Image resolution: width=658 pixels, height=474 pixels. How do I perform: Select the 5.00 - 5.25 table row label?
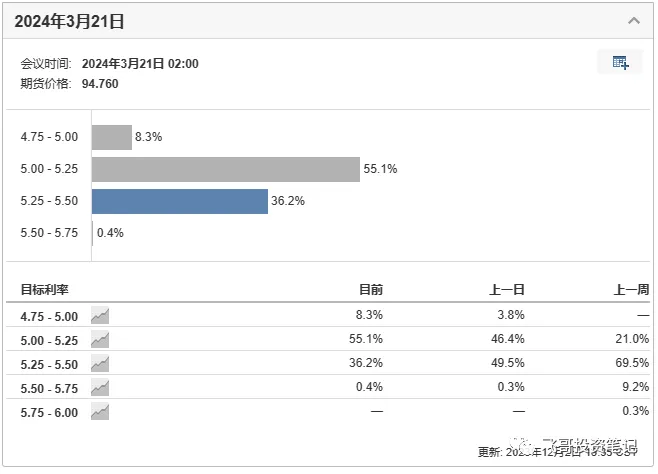[x=49, y=340]
